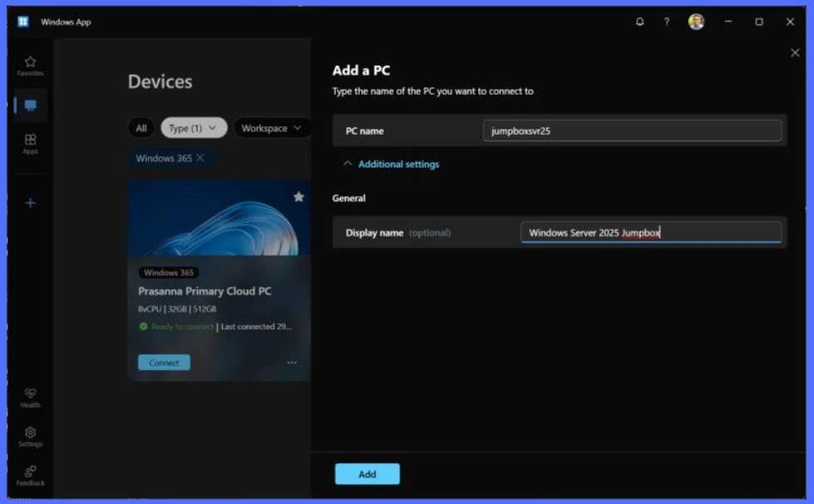Click the help question mark icon
814x504 pixels.
tap(666, 22)
